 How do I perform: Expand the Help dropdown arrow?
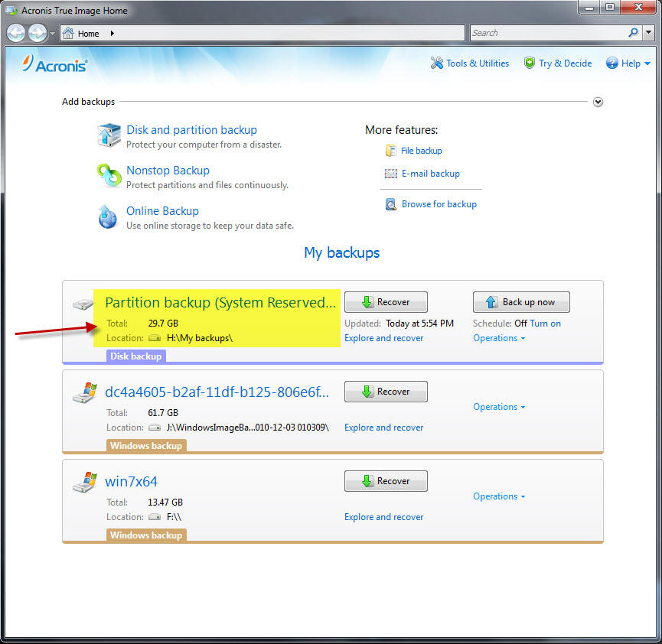pos(647,63)
